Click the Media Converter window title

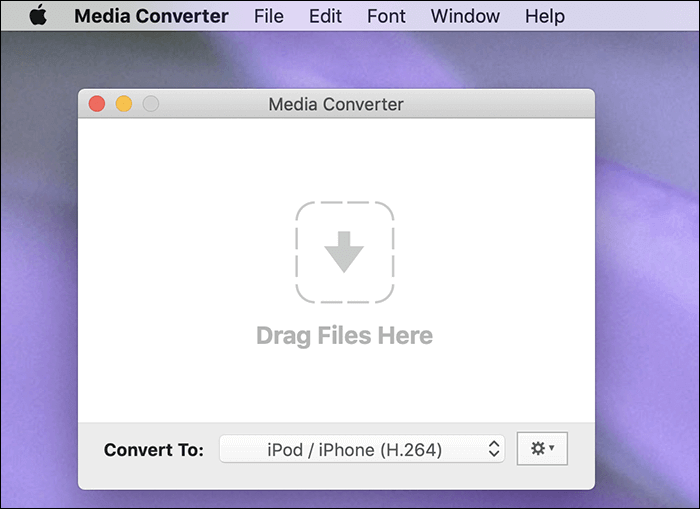tap(336, 104)
